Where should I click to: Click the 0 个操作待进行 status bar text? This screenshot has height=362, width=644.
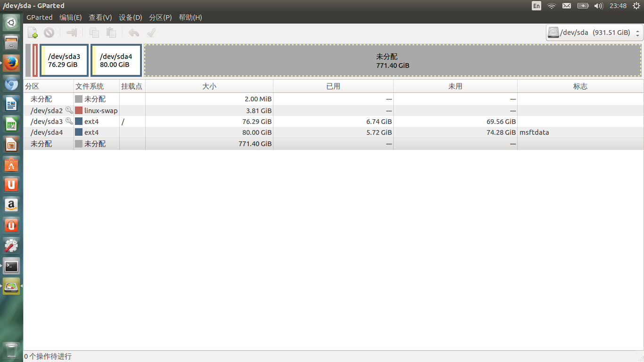(x=48, y=356)
